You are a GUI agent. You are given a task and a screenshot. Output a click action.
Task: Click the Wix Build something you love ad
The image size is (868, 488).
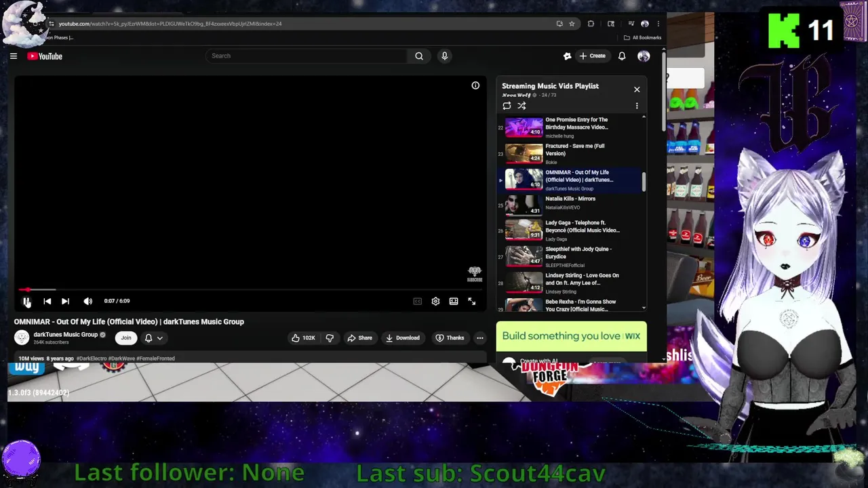(571, 336)
